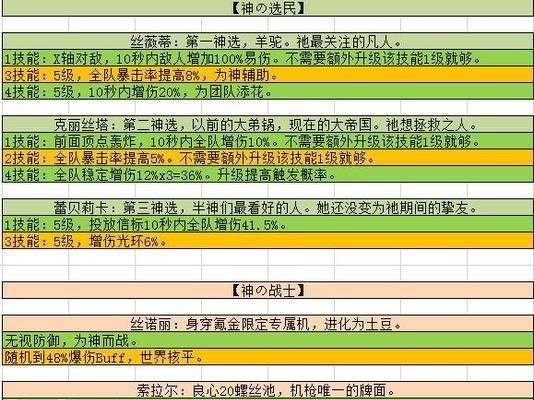Click blank row between 丝薇蒂 and 克丽丝塔

pos(268,108)
